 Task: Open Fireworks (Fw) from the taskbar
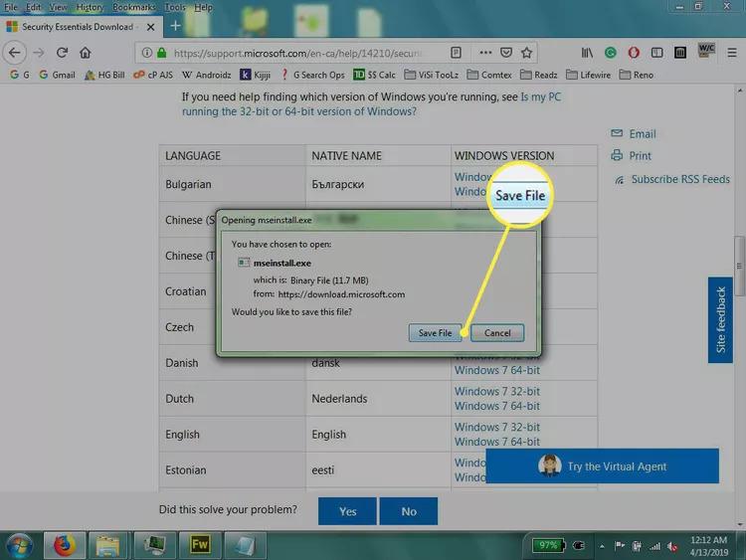click(200, 545)
